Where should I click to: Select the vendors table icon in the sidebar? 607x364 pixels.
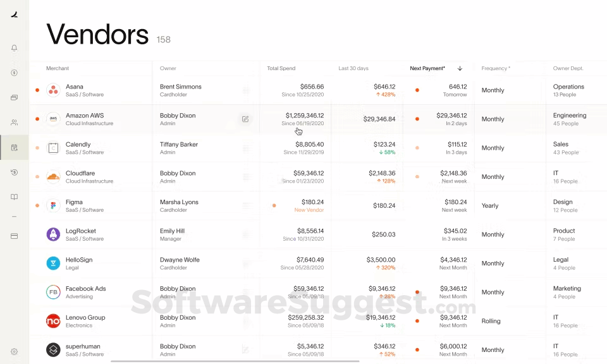pos(14,147)
